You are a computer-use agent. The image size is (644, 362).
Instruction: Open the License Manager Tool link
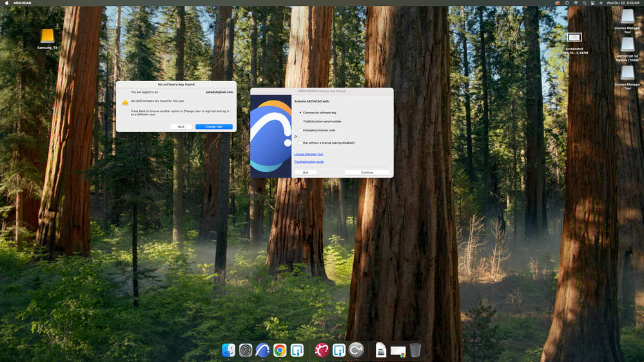(x=308, y=155)
